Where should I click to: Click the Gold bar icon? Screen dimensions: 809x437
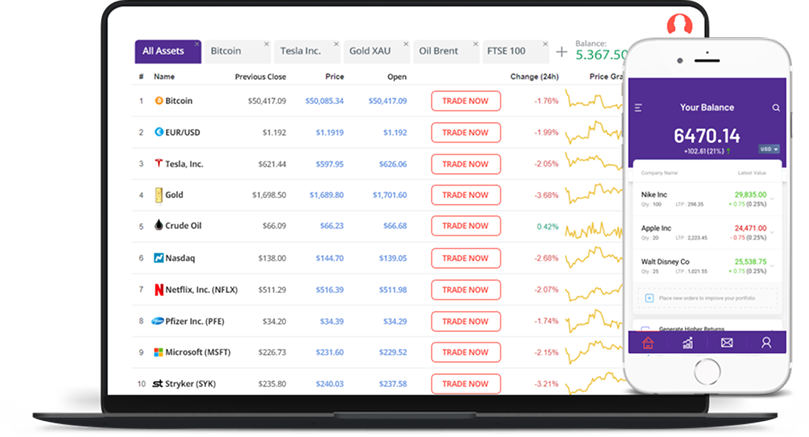click(x=159, y=195)
